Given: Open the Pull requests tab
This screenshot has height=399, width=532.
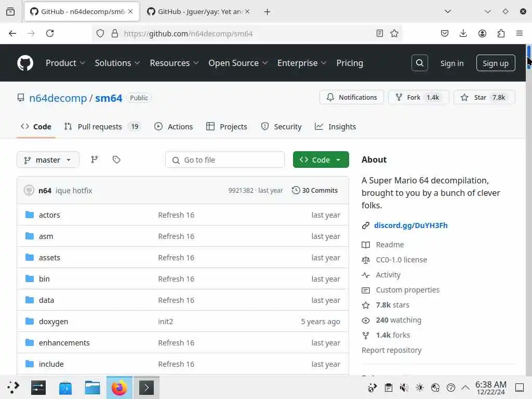Looking at the screenshot, I should tap(103, 127).
